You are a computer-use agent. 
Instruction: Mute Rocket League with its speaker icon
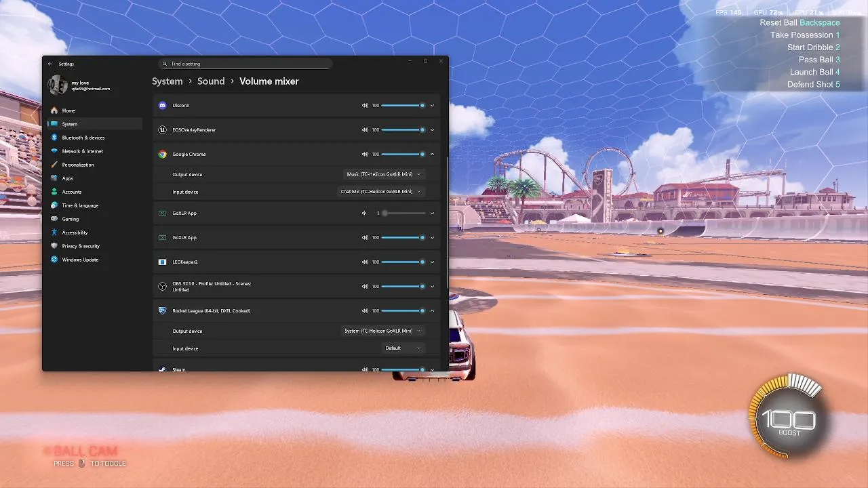[x=365, y=310]
